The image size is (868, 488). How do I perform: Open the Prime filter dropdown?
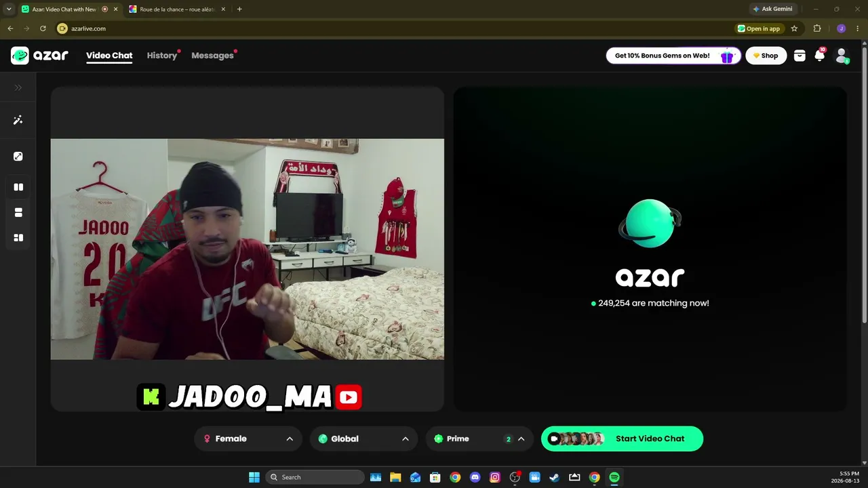[479, 439]
